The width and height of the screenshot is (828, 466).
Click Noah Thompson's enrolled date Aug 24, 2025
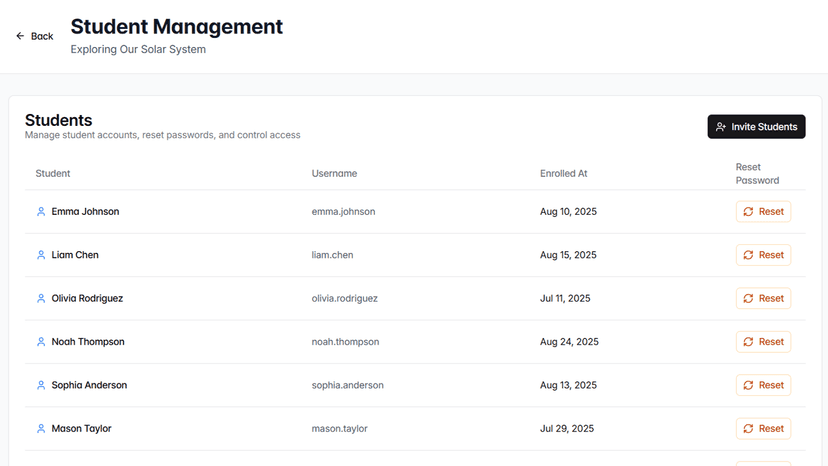569,342
